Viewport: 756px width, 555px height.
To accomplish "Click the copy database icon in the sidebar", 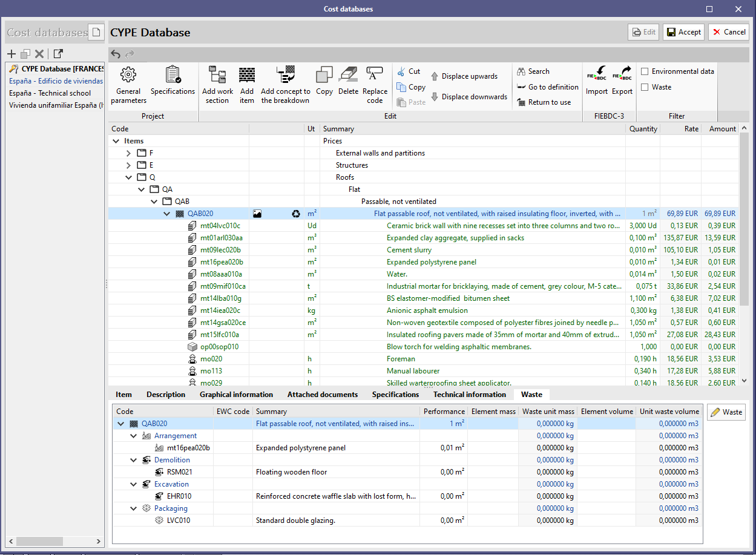I will tap(25, 54).
